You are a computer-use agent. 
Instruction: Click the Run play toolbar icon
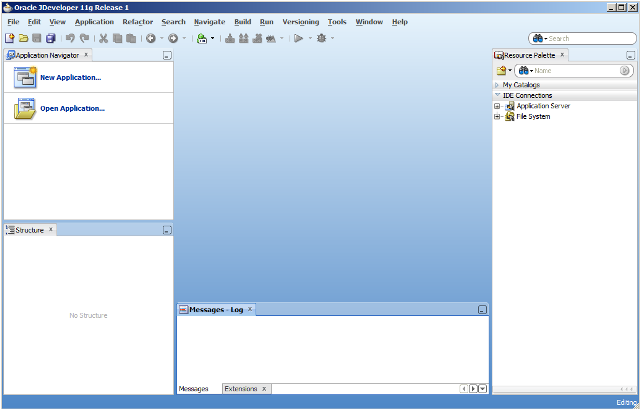299,38
